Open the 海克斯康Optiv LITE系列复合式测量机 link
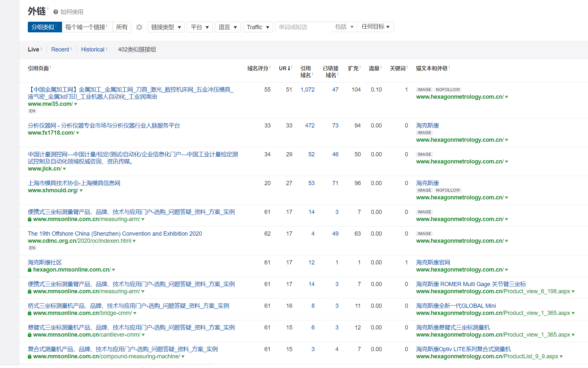Image resolution: width=588 pixels, height=368 pixels. coord(464,349)
